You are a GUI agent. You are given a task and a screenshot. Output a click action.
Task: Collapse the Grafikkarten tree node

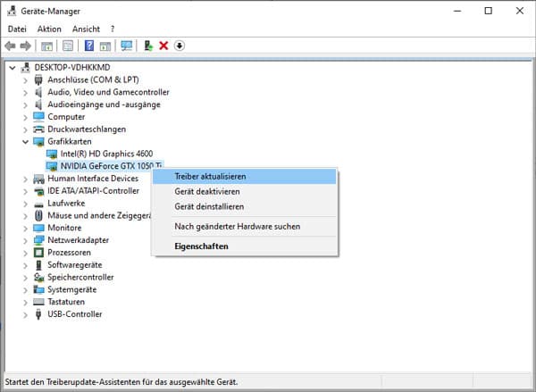pos(25,141)
